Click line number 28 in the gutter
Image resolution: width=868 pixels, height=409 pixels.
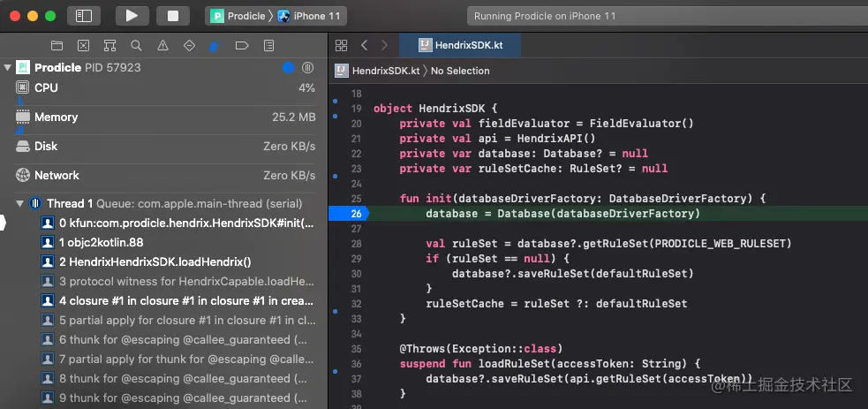tap(356, 244)
